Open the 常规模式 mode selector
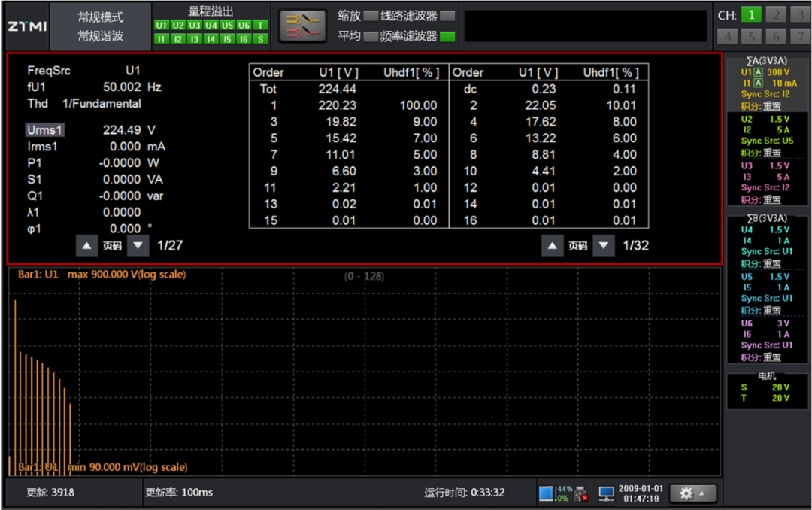This screenshot has height=510, width=812. [x=101, y=17]
